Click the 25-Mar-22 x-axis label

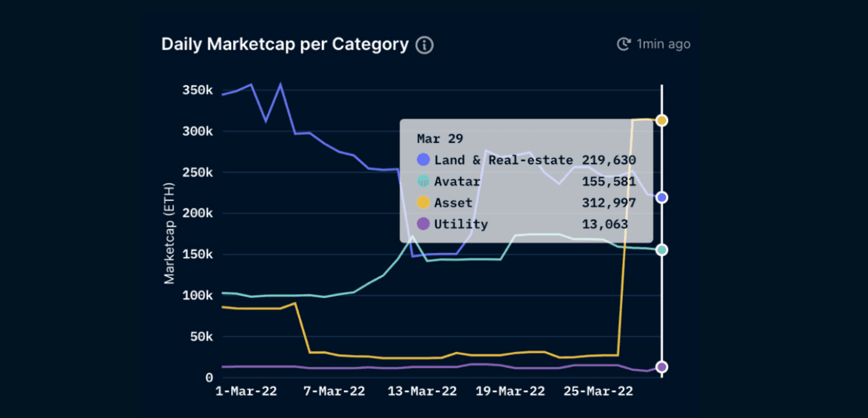[599, 391]
